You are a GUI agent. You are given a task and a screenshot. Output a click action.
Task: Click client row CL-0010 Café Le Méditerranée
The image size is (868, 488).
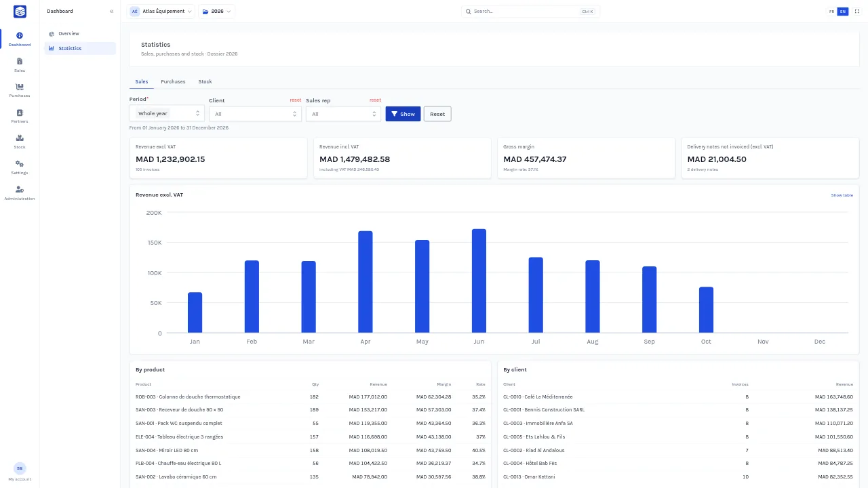pyautogui.click(x=678, y=397)
